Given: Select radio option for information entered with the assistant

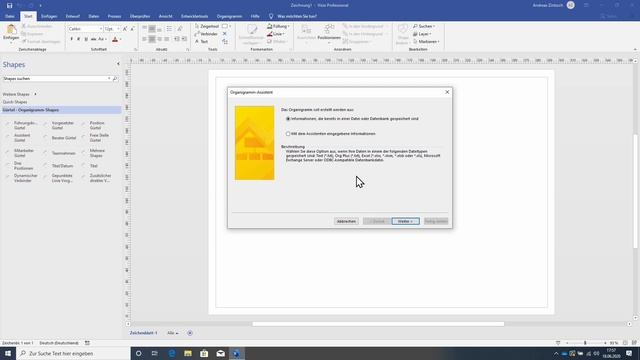Looking at the screenshot, I should click(288, 134).
